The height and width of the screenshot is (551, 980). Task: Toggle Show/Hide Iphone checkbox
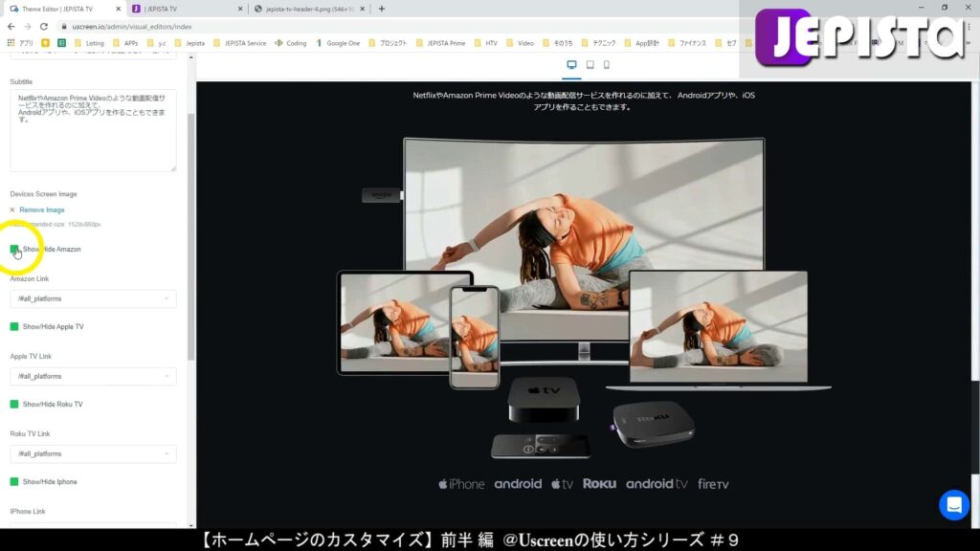coord(14,482)
